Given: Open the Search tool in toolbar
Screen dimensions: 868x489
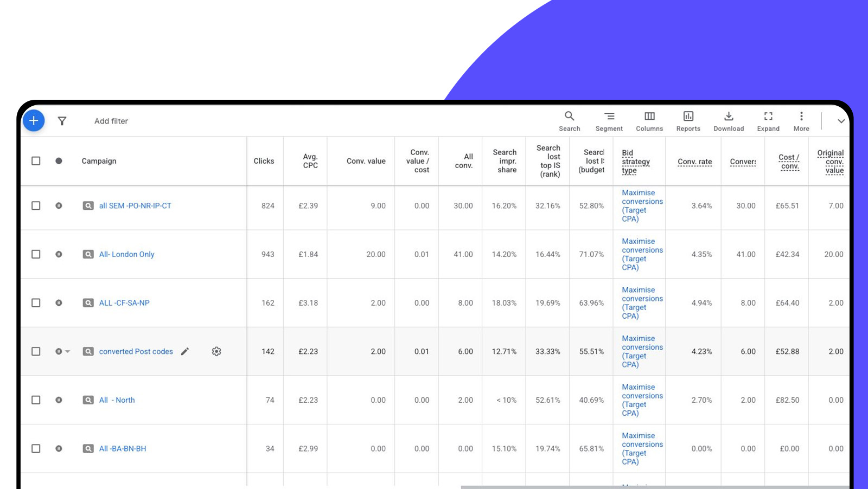Looking at the screenshot, I should (569, 121).
